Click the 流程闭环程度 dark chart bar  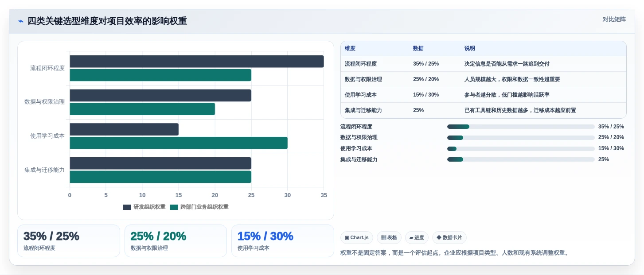[x=197, y=62]
